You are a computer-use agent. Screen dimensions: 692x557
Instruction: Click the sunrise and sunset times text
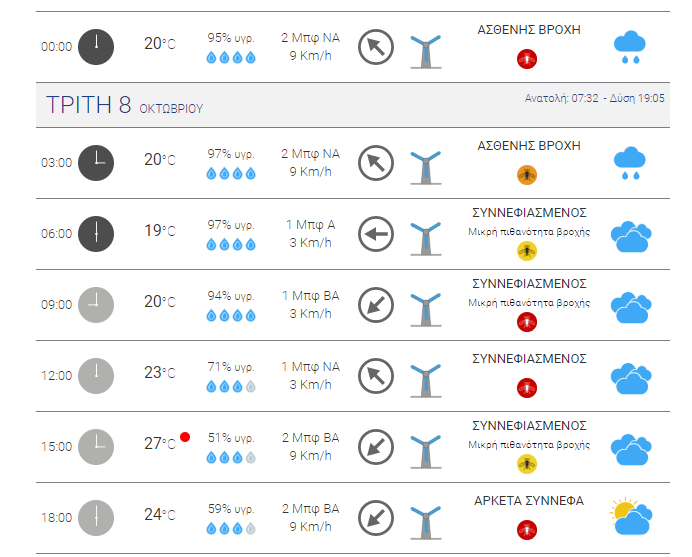pos(594,98)
